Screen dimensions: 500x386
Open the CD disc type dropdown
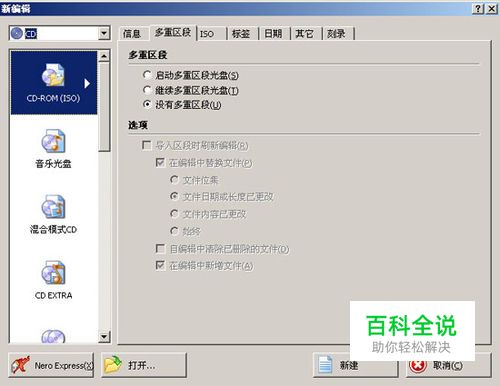coord(104,33)
